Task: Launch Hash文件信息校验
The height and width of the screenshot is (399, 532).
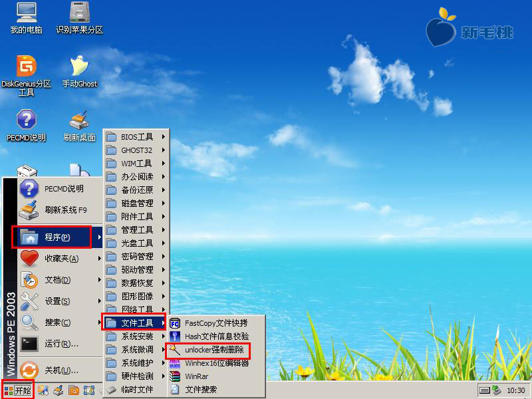Action: click(216, 336)
